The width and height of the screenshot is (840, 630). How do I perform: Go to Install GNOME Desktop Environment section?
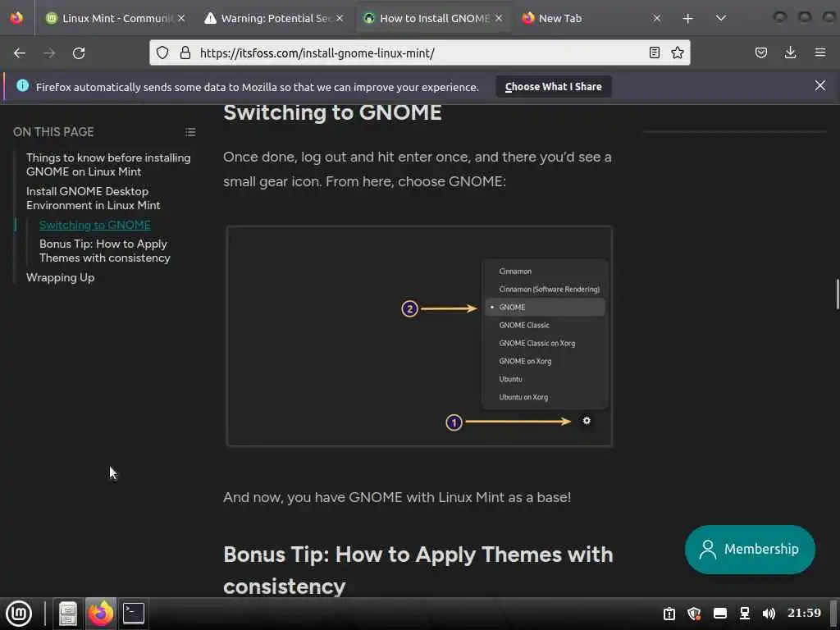point(94,199)
